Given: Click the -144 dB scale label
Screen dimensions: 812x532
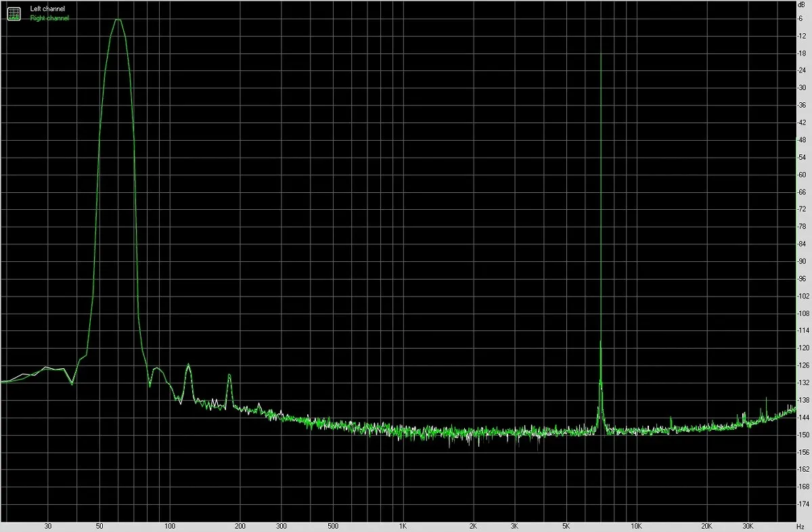Looking at the screenshot, I should tap(804, 418).
